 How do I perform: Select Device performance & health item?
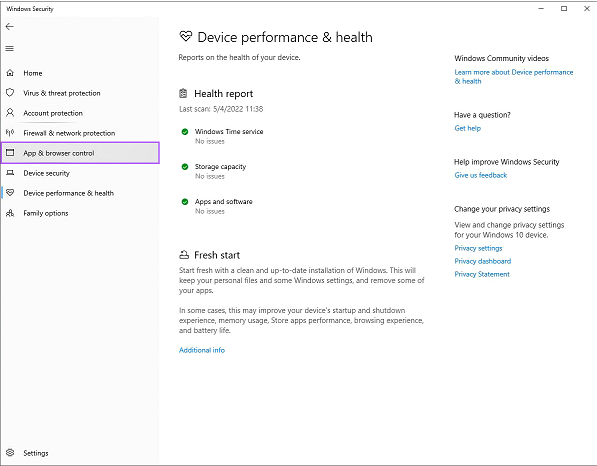(x=80, y=193)
